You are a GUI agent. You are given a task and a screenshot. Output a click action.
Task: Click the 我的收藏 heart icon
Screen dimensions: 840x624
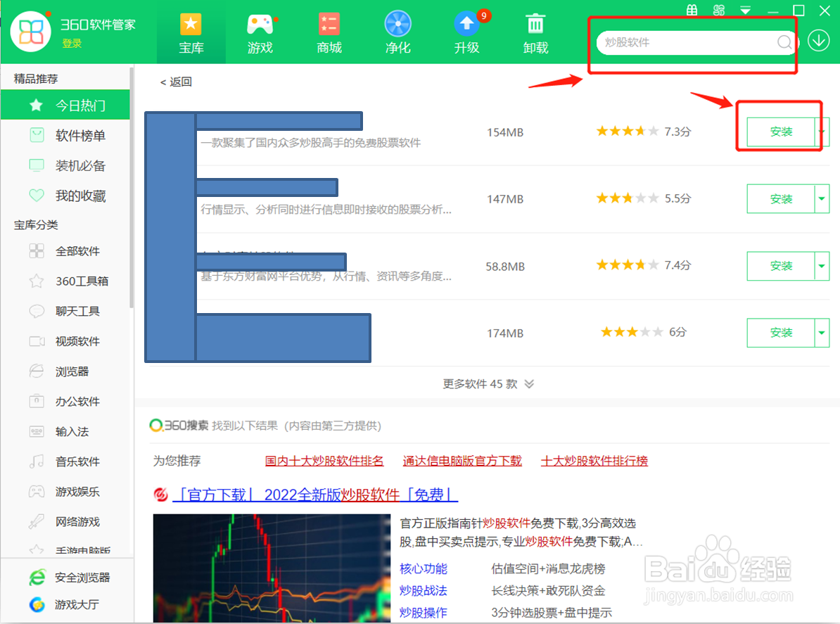[x=37, y=196]
